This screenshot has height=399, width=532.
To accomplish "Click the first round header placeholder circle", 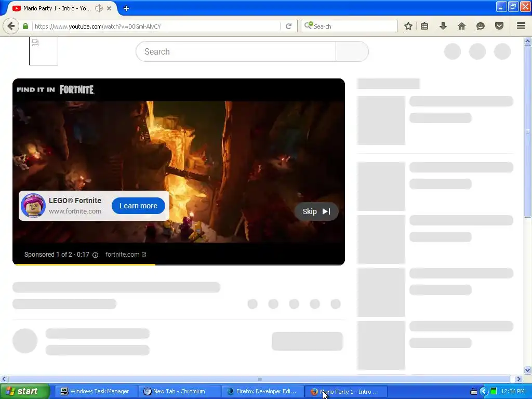I will coord(453,51).
